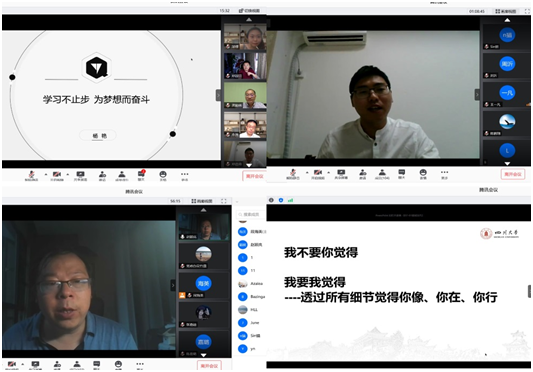Open the chat icon with red notification badge

pyautogui.click(x=141, y=175)
